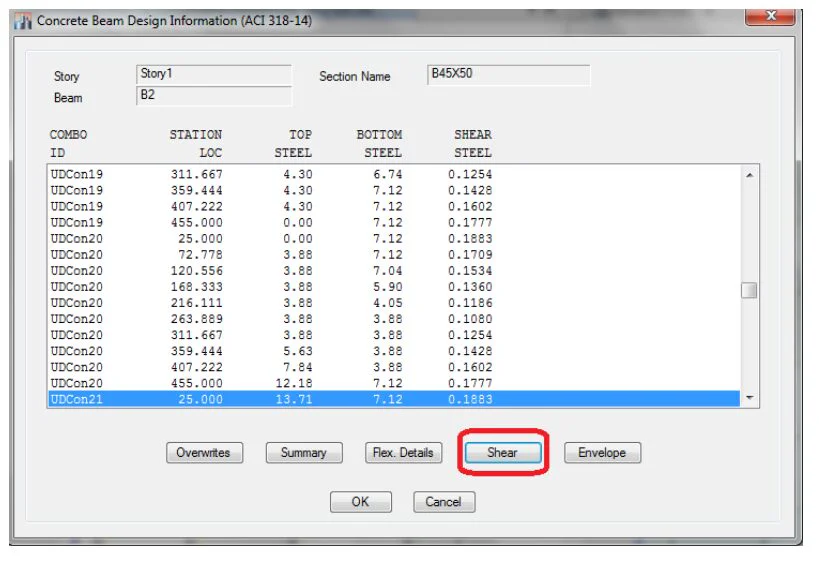This screenshot has height=567, width=819.
Task: Click the SHEAR STEEL column header
Action: [x=473, y=144]
